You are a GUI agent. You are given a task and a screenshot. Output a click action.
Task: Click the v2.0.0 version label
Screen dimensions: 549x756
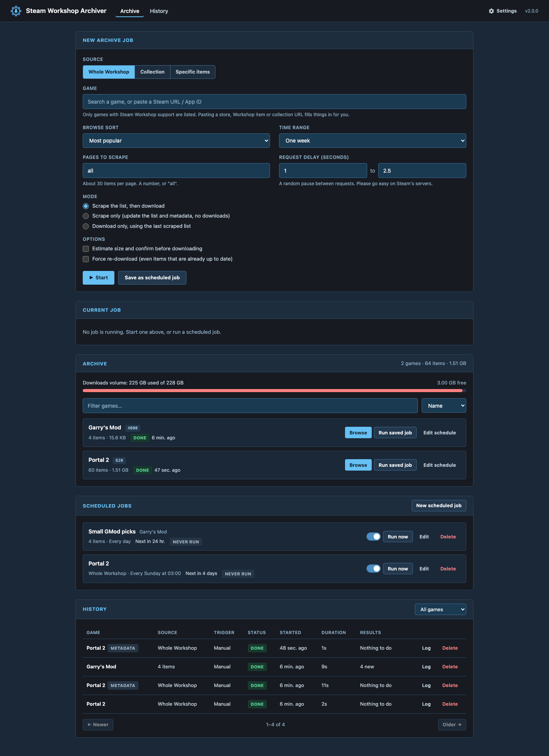(x=531, y=11)
